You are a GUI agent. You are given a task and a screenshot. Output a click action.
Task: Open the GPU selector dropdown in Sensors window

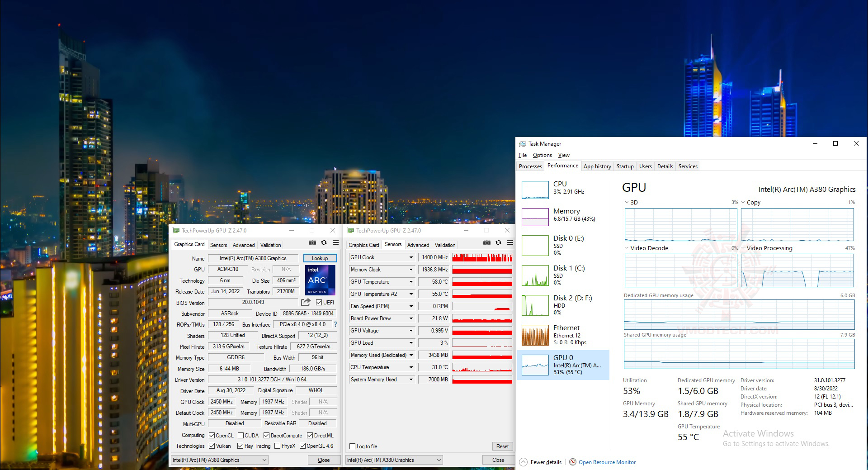(394, 460)
